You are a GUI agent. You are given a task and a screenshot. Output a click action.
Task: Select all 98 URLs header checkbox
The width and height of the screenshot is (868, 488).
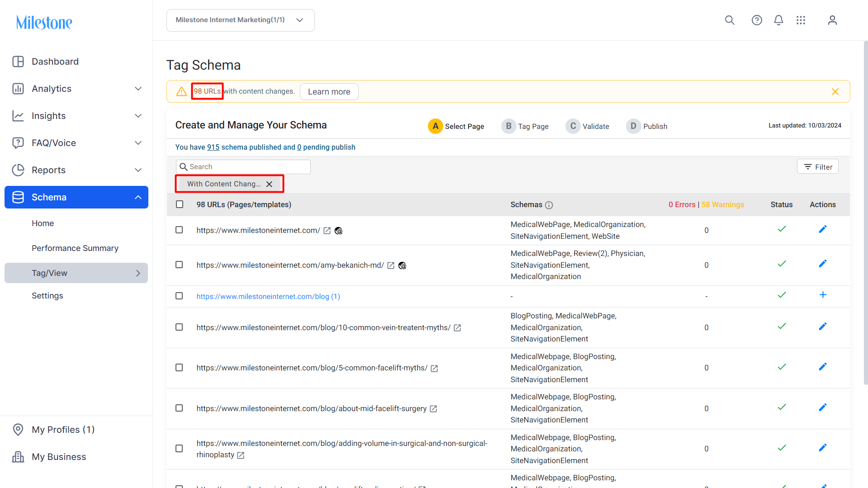click(180, 204)
